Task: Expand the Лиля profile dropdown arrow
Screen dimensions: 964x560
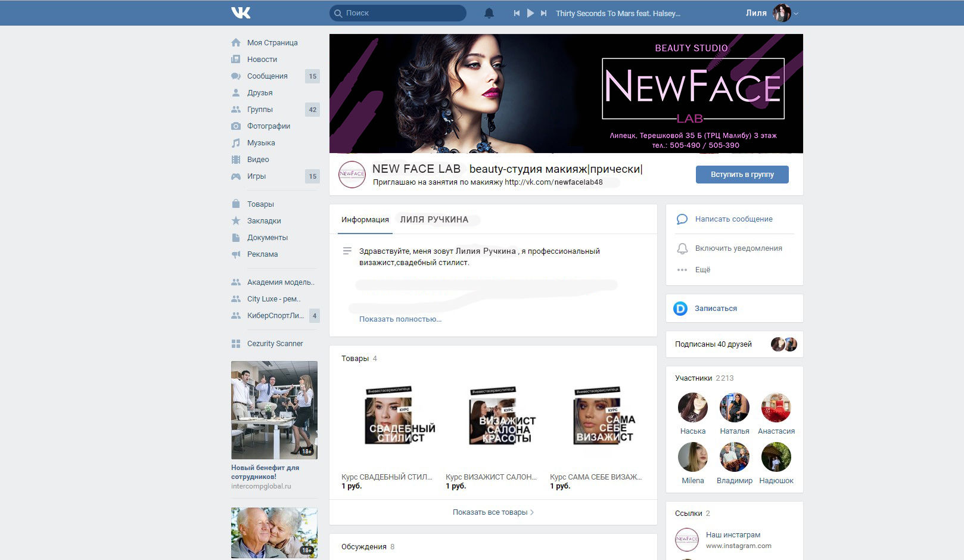Action: pos(796,14)
